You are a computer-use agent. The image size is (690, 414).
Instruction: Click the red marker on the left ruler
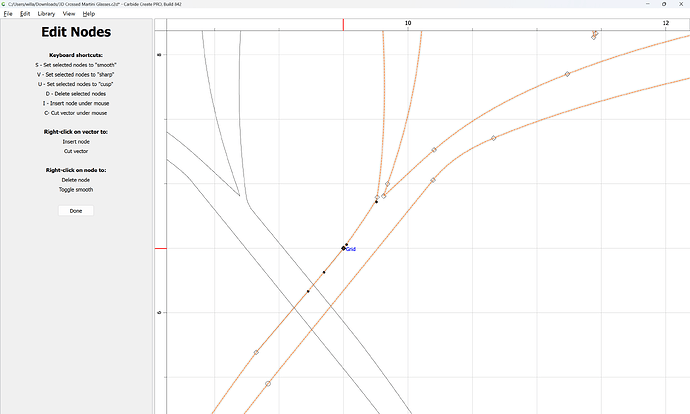pos(160,248)
